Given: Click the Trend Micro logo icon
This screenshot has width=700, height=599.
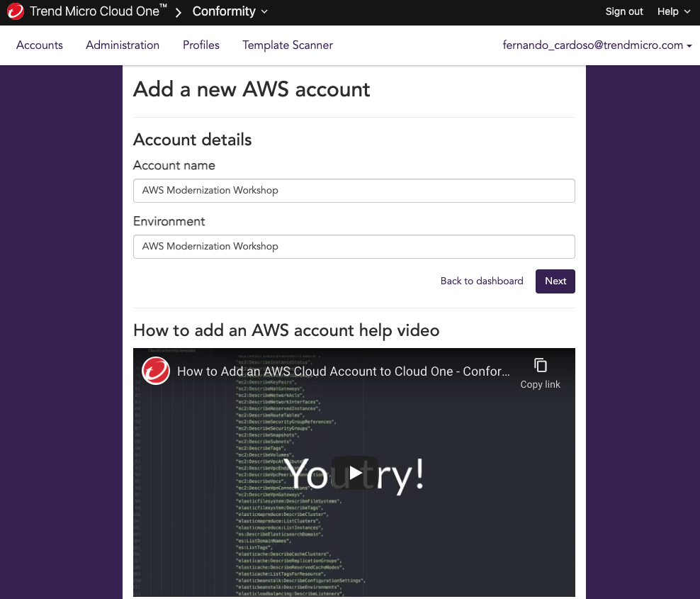Looking at the screenshot, I should (15, 11).
